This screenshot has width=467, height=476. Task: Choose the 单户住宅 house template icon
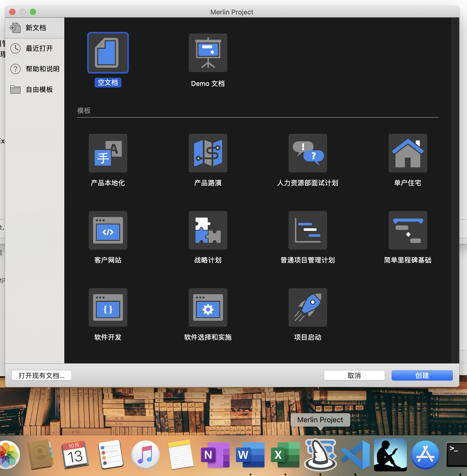point(408,153)
